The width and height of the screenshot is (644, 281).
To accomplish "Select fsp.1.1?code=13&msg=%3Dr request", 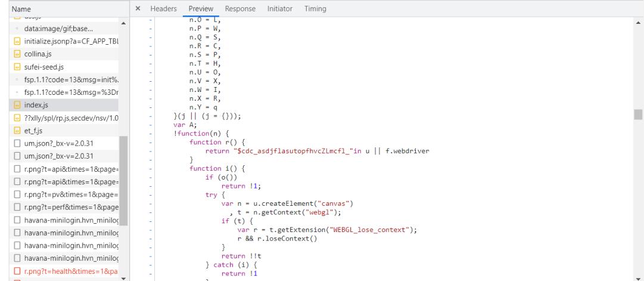I will click(x=64, y=92).
